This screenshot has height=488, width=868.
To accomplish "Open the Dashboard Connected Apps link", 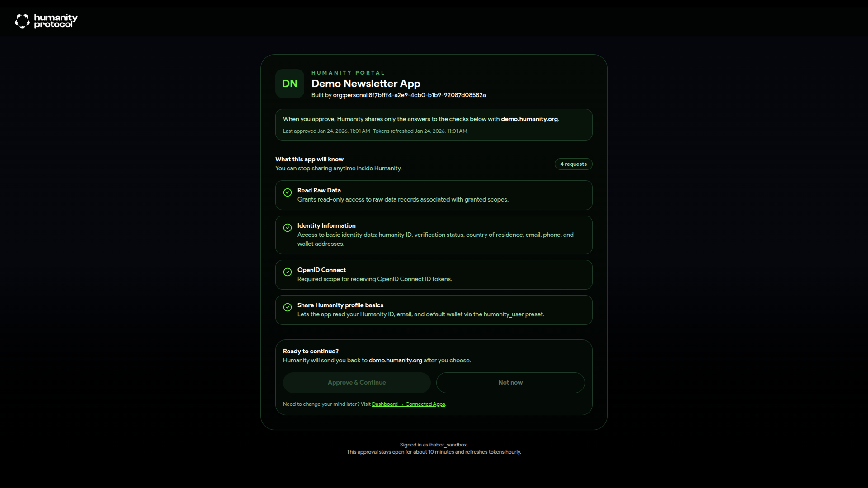I will tap(408, 404).
